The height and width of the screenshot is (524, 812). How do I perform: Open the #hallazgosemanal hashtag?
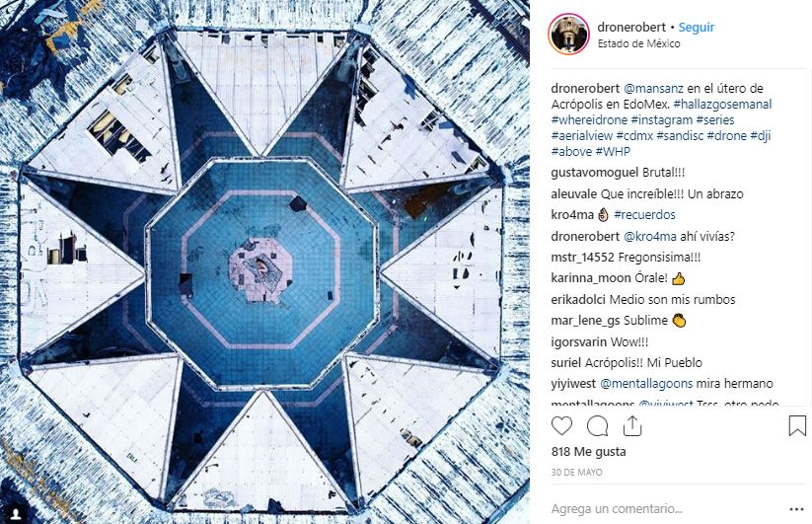click(722, 104)
